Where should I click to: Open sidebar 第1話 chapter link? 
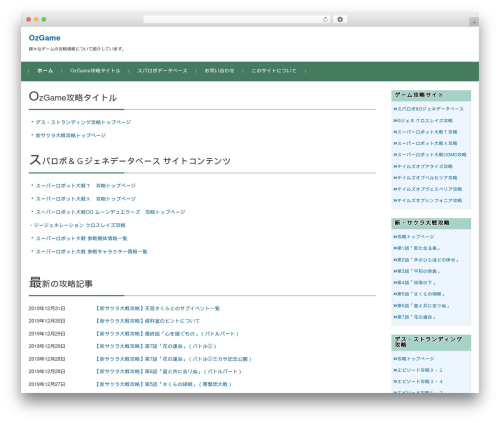pos(417,248)
